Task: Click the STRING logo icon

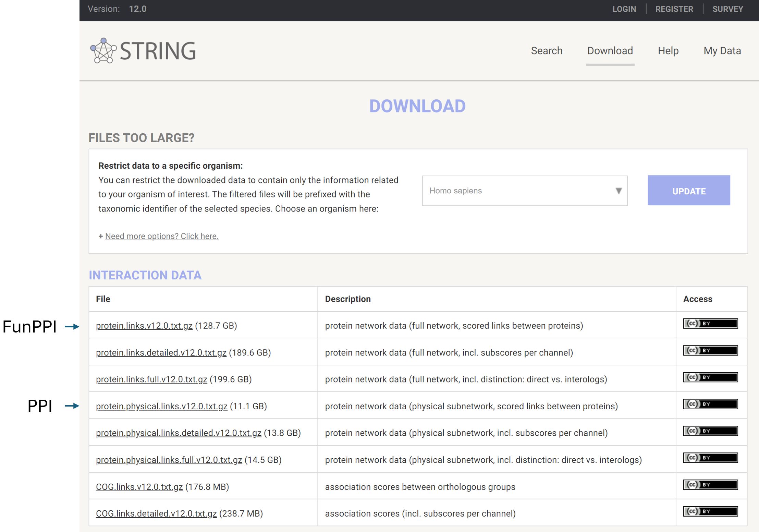Action: pyautogui.click(x=103, y=51)
